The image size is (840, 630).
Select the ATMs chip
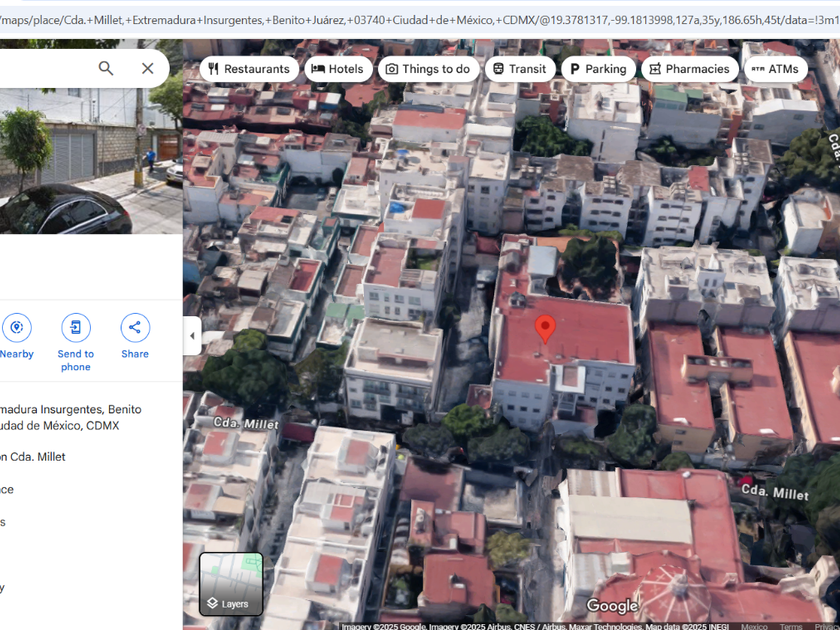pos(775,69)
